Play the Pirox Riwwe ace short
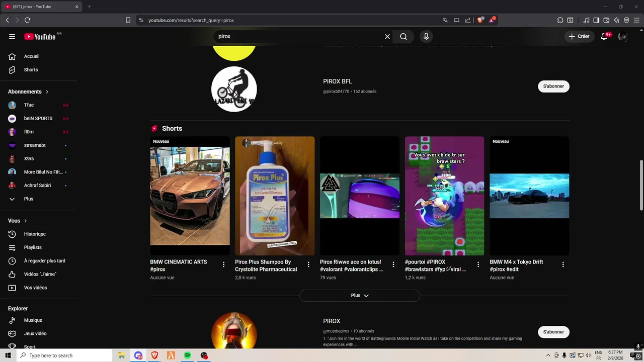The width and height of the screenshot is (644, 362). [360, 196]
